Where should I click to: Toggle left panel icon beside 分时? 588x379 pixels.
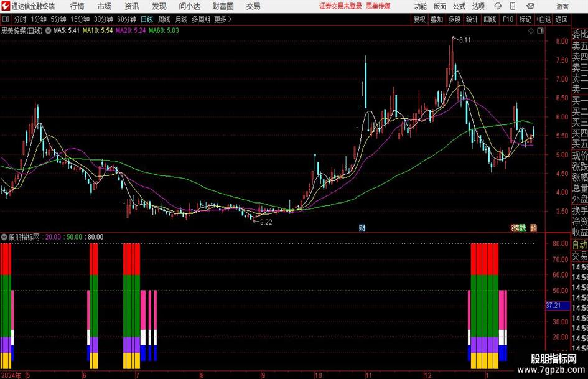(5, 19)
